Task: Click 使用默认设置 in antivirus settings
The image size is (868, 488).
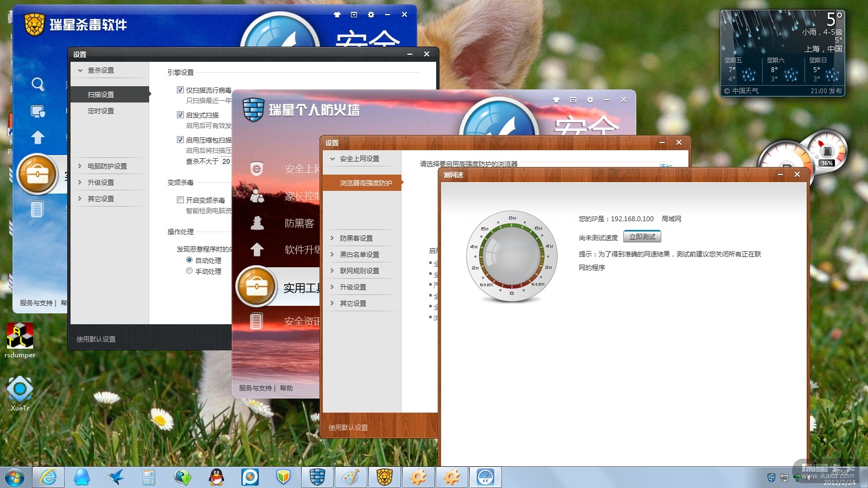Action: 96,339
